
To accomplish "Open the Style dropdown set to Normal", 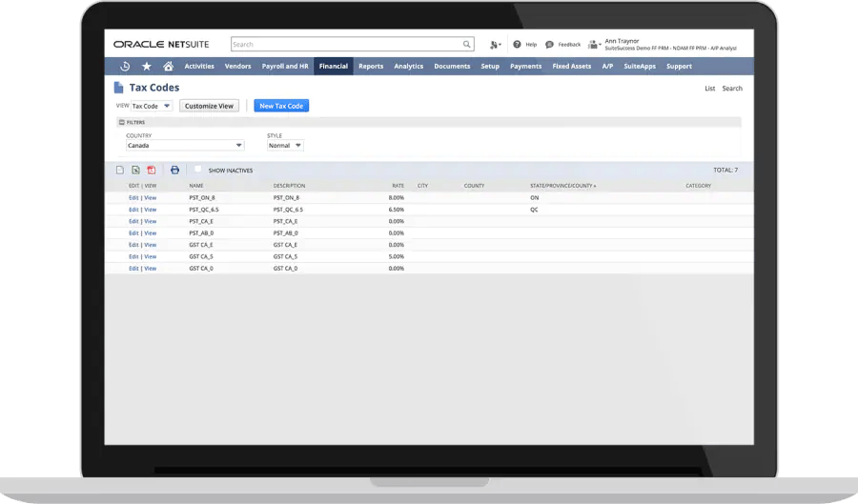I will coord(285,146).
